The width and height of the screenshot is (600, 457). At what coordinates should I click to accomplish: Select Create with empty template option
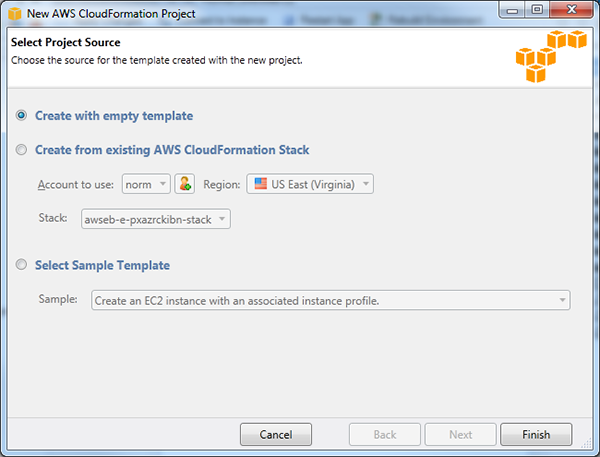[x=21, y=115]
